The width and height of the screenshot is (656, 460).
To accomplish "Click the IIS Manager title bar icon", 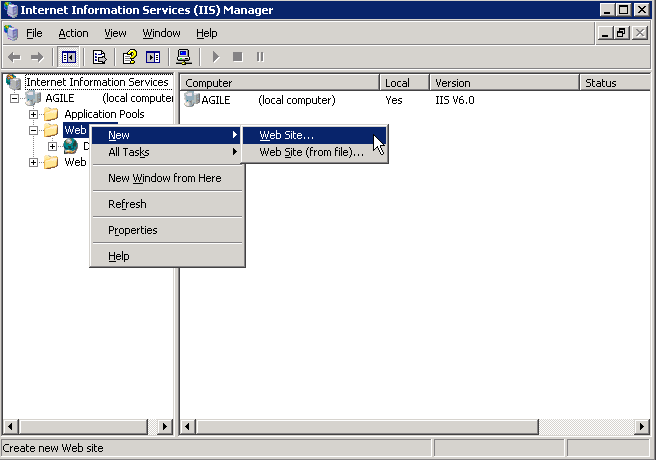I will pos(11,9).
